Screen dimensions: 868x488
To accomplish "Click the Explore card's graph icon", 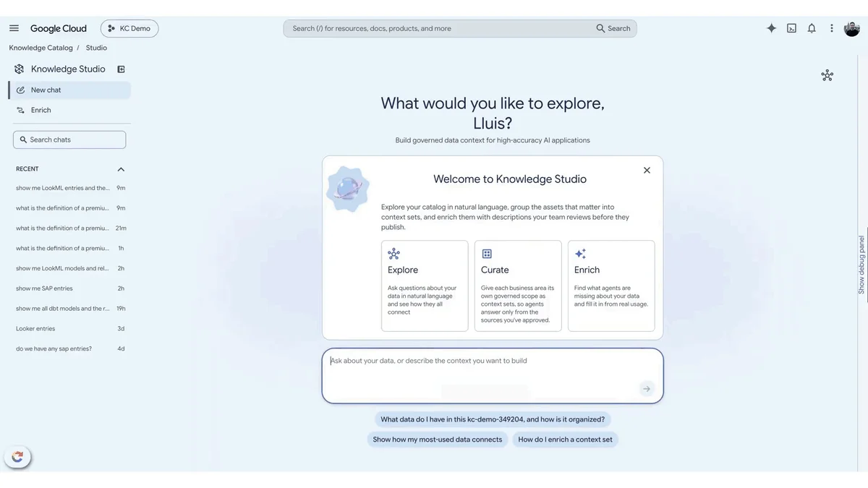I will 393,254.
